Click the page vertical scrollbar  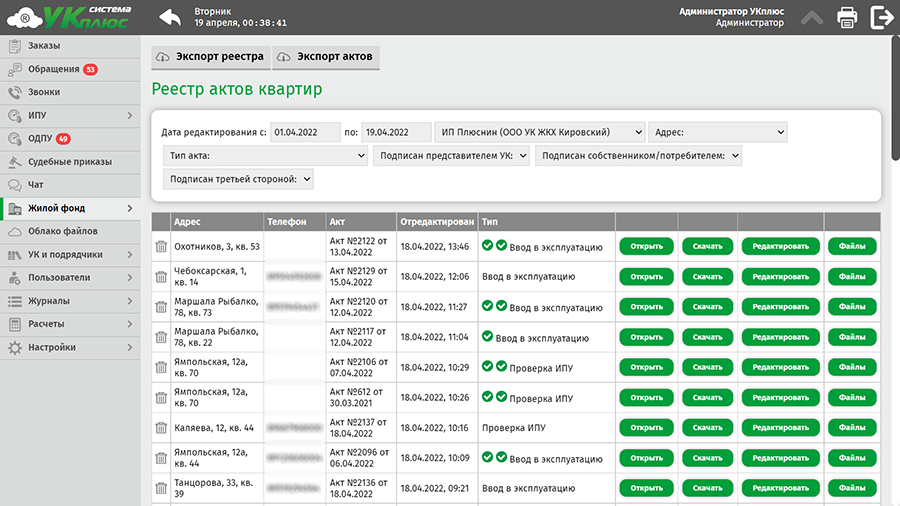(895, 98)
